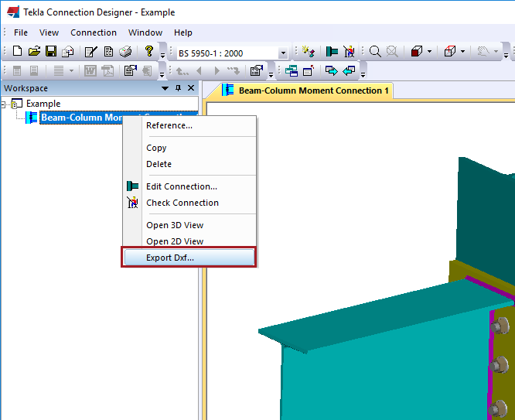Screen dimensions: 515x420
Task: Click the restore window icon
Action: pyautogui.click(x=309, y=70)
